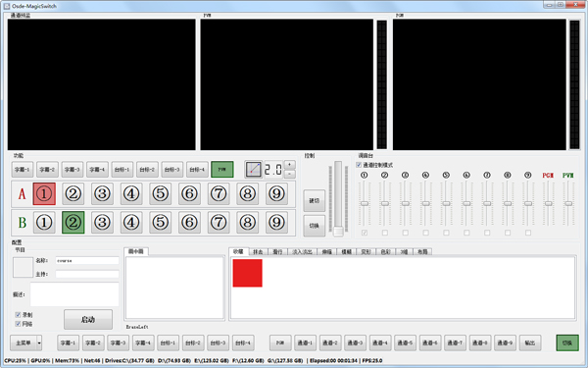The image size is (588, 368).
Task: Increase transition time with plus stepper
Action: click(x=290, y=165)
